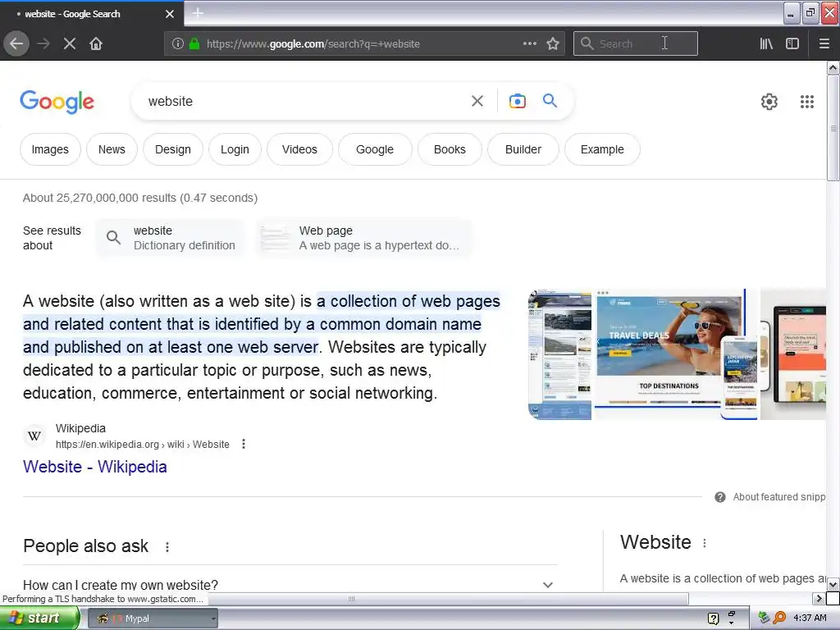The image size is (840, 630).
Task: Search by image with the camera icon
Action: point(517,101)
